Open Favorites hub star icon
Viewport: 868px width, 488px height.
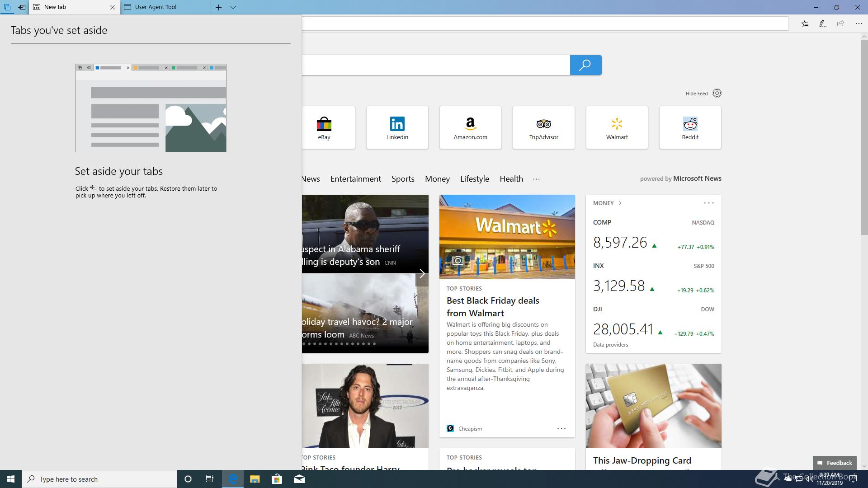coord(805,24)
